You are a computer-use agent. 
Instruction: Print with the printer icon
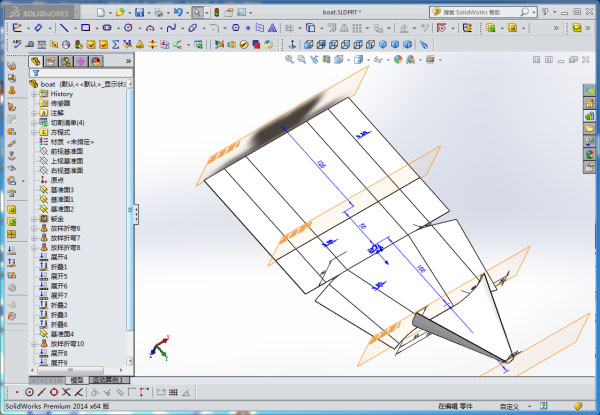point(159,13)
